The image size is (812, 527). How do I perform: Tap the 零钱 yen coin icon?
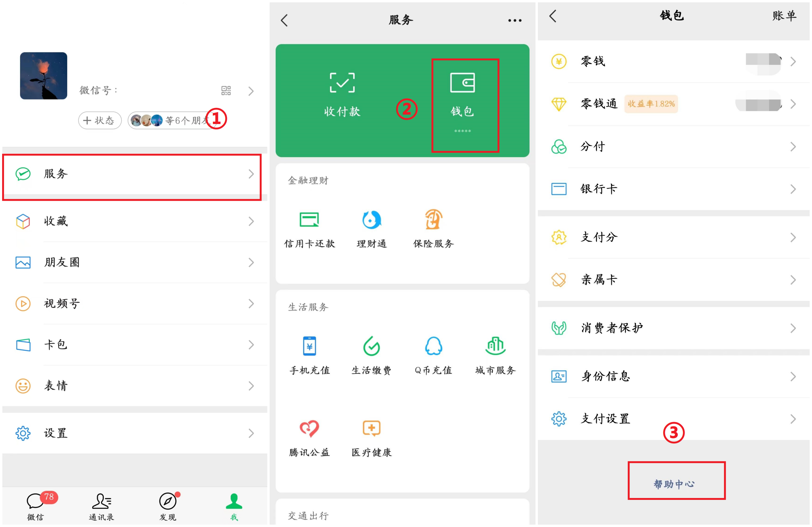coord(559,62)
